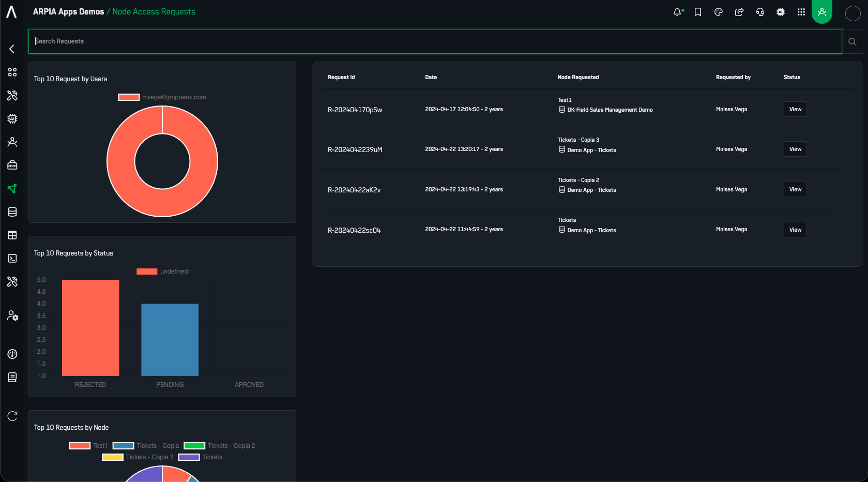Click the R-20240422sc04 request ID

[354, 230]
